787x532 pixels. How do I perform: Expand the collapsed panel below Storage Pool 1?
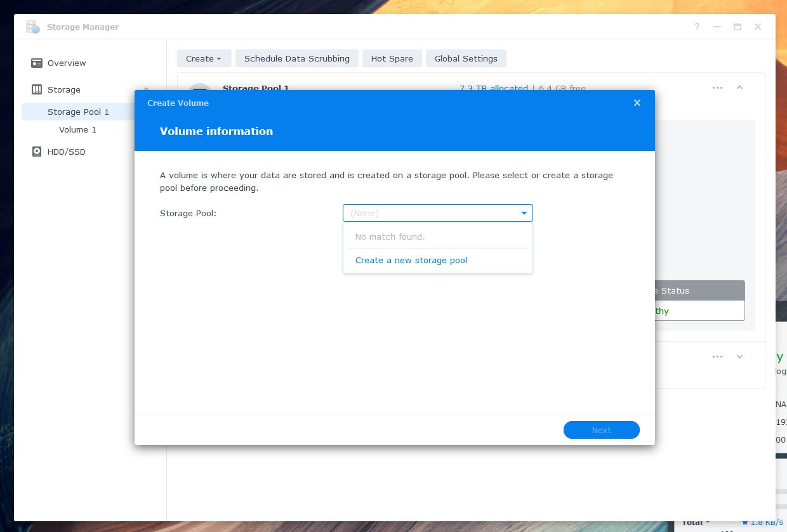[x=739, y=356]
